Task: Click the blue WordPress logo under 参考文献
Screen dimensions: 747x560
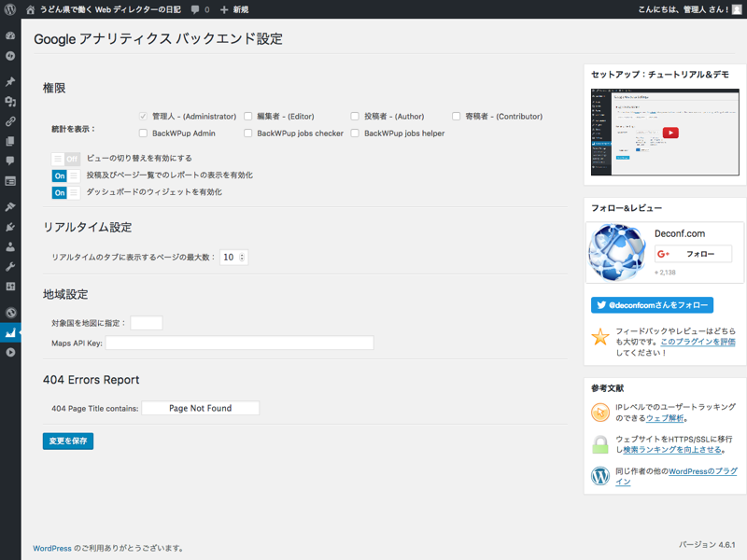Action: [x=600, y=476]
